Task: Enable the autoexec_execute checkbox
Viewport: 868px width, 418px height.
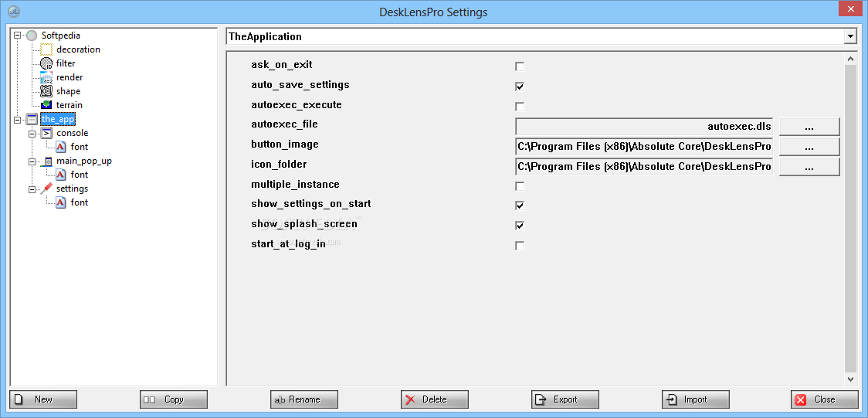Action: point(520,107)
